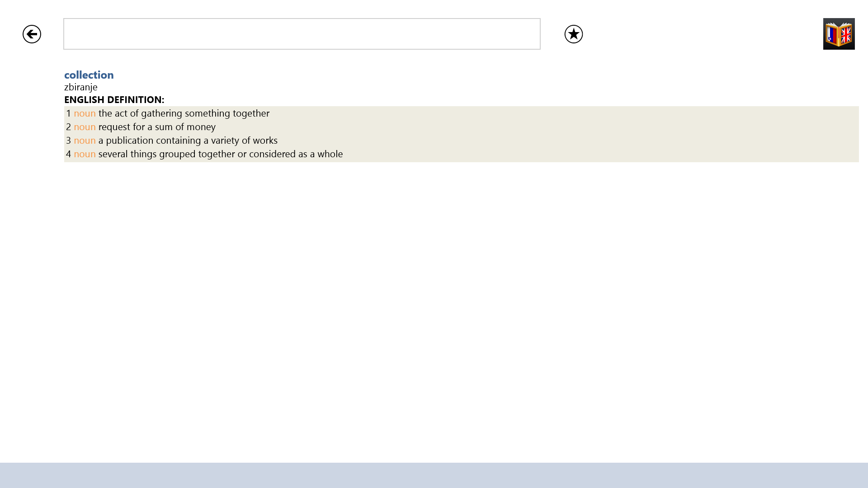Click the light blue bottom bar
This screenshot has height=488, width=868.
point(434,475)
